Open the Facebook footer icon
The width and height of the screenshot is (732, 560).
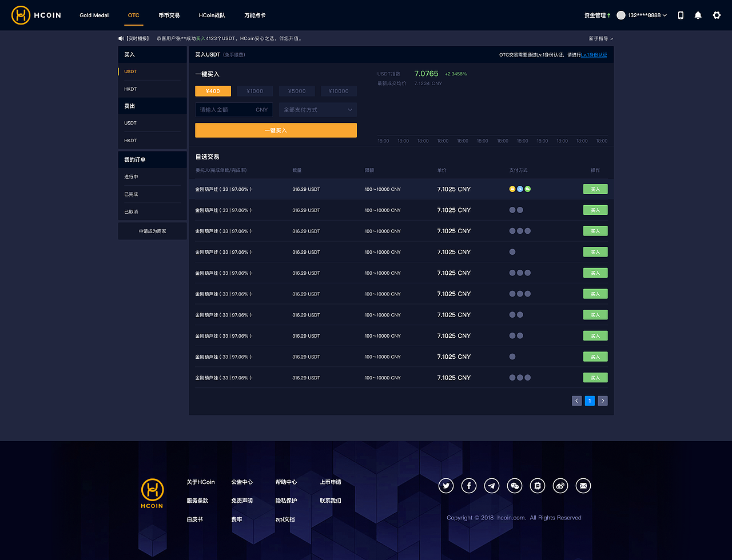(x=469, y=486)
